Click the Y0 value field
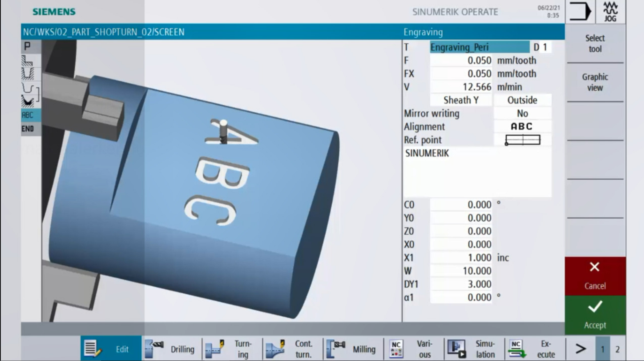This screenshot has height=361, width=644. coord(461,218)
